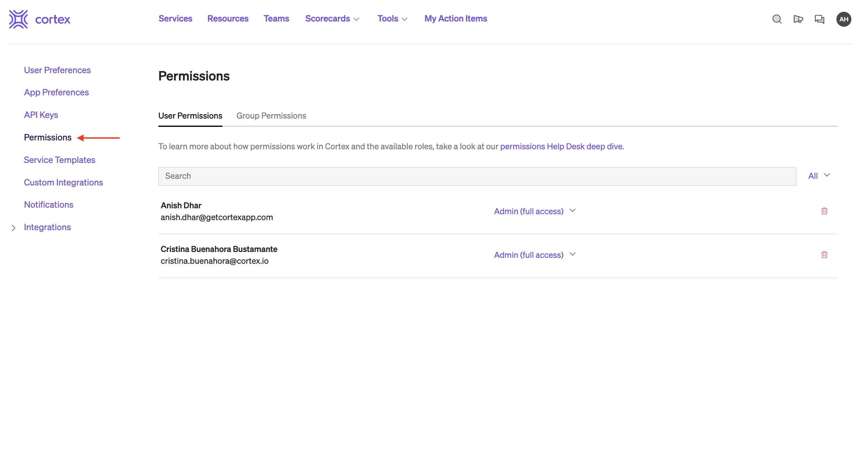868x450 pixels.
Task: Open API Keys settings page
Action: tap(41, 115)
